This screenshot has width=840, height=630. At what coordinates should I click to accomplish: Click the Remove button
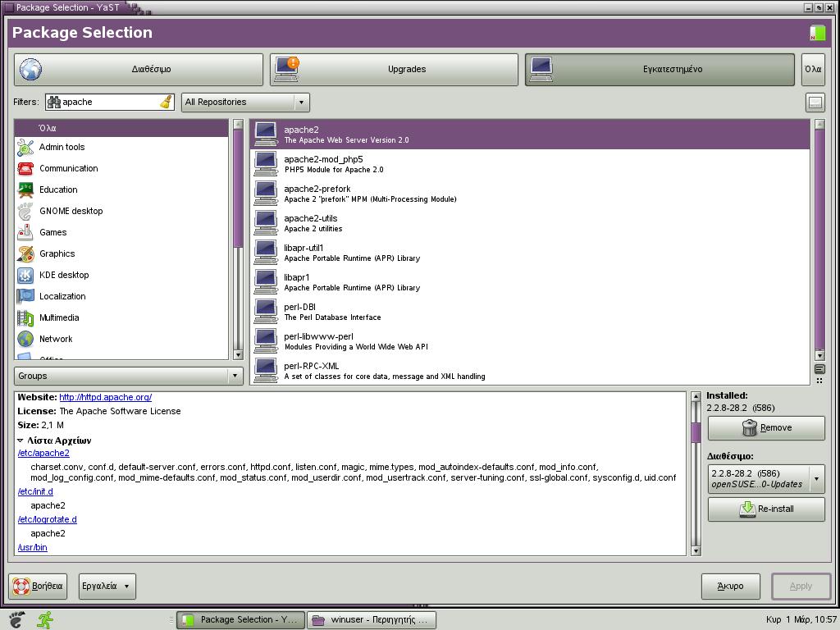pos(767,427)
